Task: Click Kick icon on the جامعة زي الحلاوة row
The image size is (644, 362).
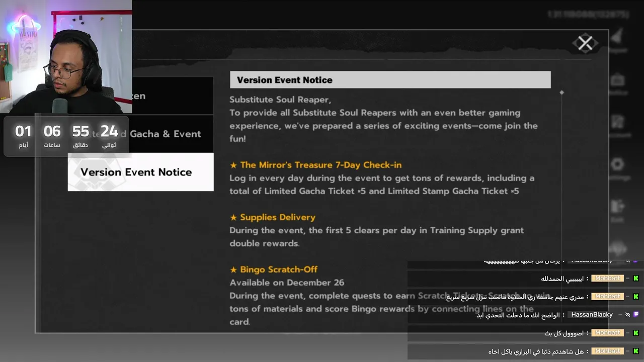Action: click(636, 297)
